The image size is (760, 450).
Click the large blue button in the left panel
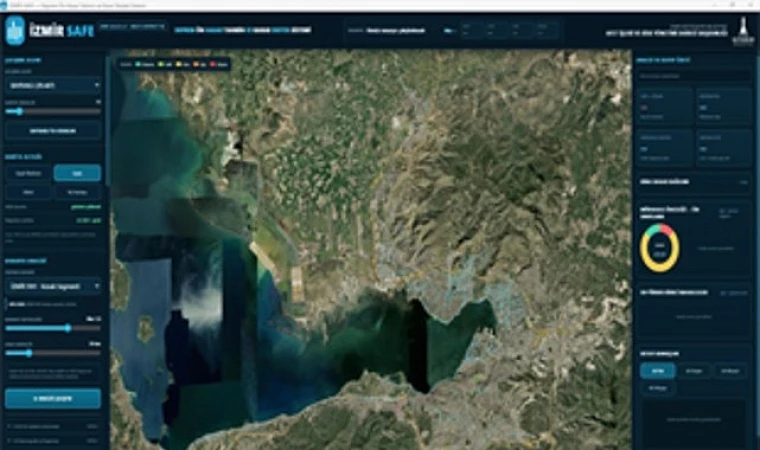(53, 399)
